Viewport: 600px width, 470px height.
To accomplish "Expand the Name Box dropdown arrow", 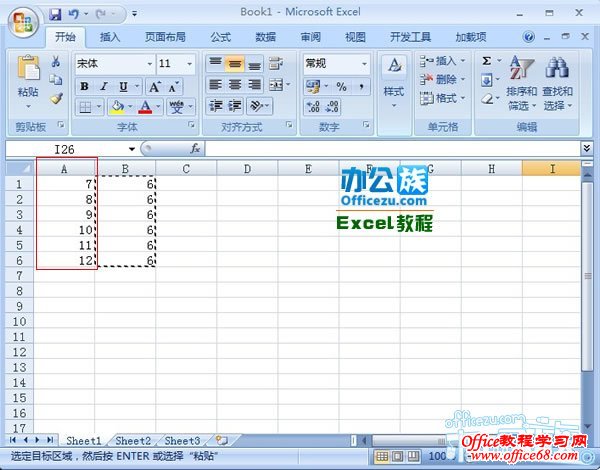I will pyautogui.click(x=132, y=149).
